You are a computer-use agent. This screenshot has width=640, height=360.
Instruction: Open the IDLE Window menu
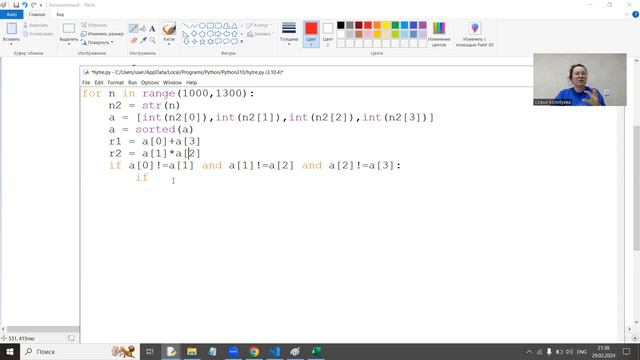coord(172,82)
